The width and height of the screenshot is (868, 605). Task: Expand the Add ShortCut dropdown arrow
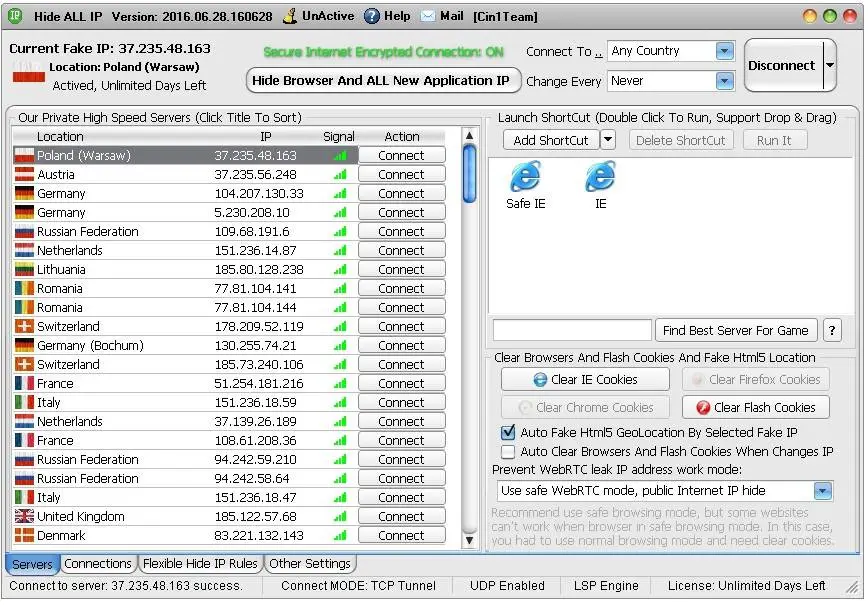click(x=608, y=140)
